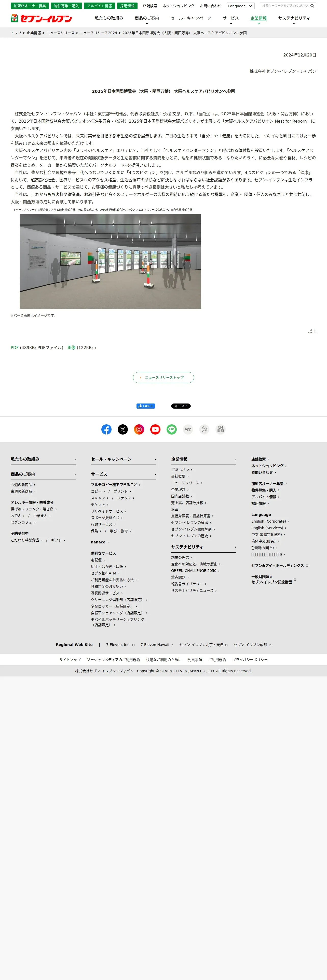Open nanaco footer link
The height and width of the screenshot is (980, 327).
(100, 542)
